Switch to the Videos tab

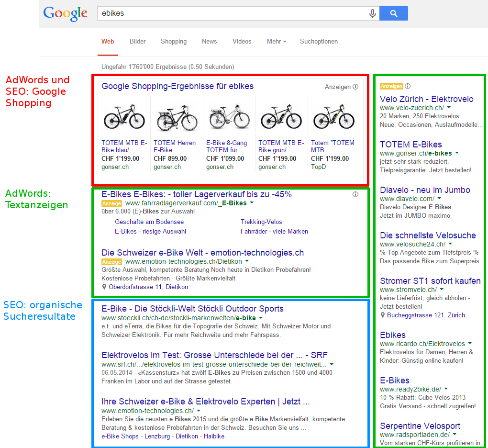coord(242,42)
